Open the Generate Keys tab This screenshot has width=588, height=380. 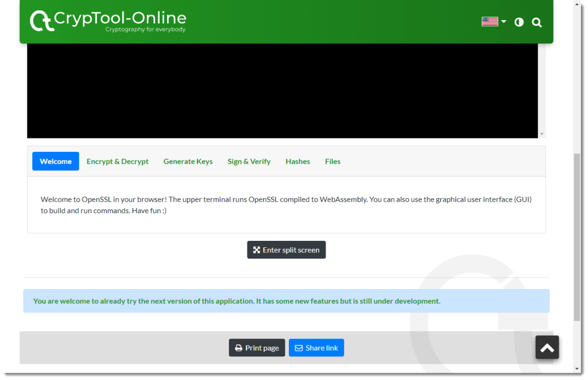188,162
